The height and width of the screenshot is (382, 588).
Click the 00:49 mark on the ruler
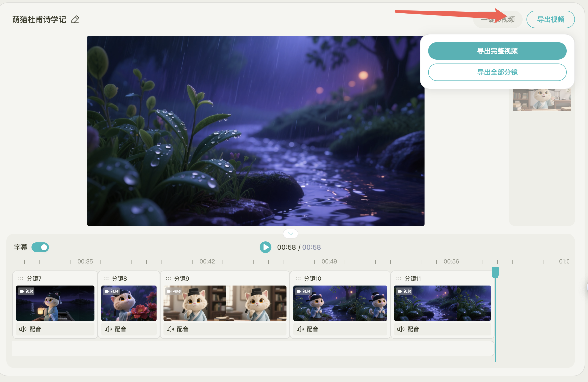point(329,261)
